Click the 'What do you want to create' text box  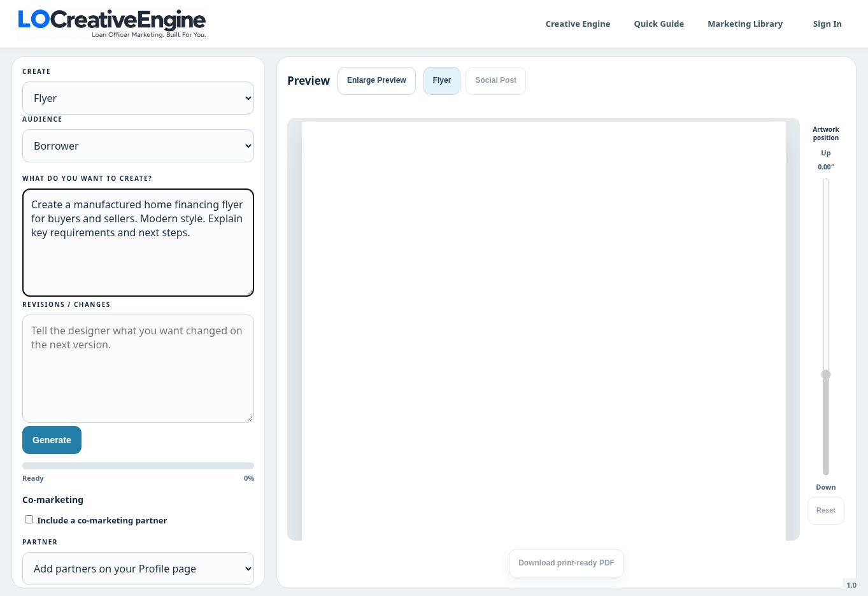click(138, 243)
